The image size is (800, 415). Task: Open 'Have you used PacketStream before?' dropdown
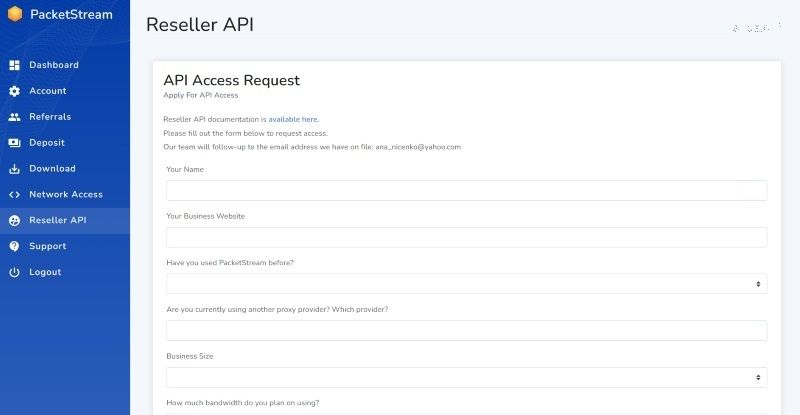pyautogui.click(x=466, y=284)
